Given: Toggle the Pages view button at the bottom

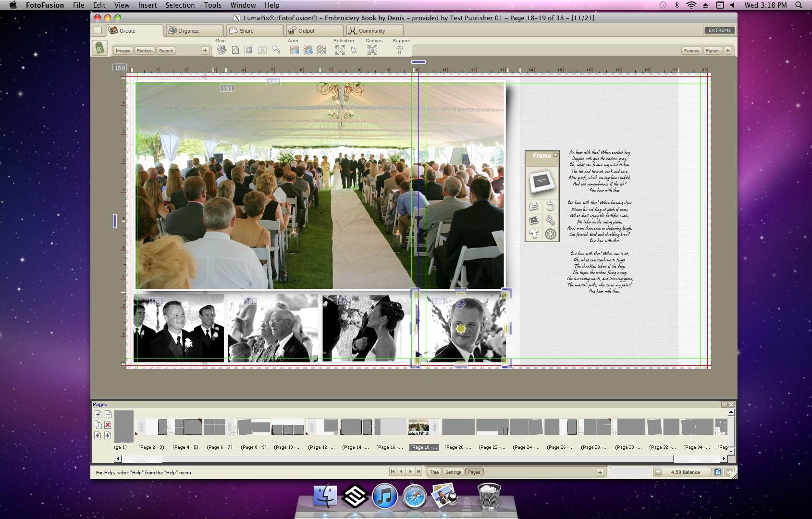Looking at the screenshot, I should pos(474,472).
